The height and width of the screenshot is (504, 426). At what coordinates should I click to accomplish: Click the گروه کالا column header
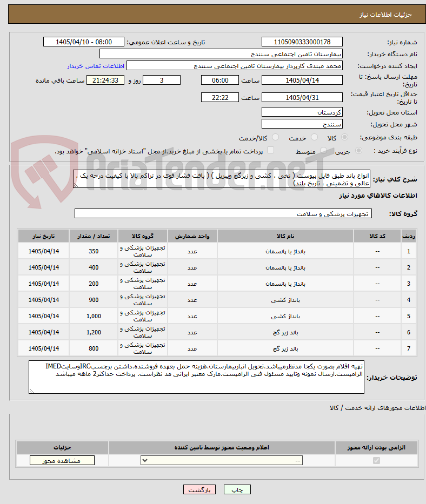coord(143,236)
